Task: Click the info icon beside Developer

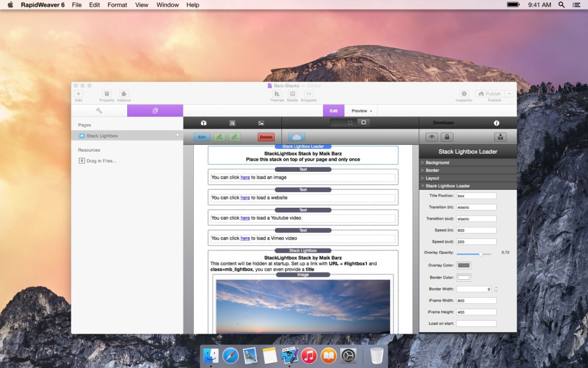Action: (497, 123)
